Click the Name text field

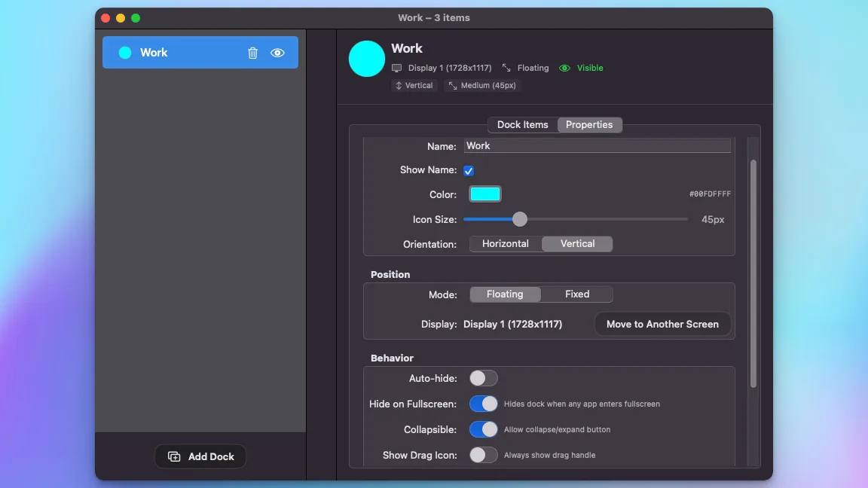pyautogui.click(x=597, y=145)
